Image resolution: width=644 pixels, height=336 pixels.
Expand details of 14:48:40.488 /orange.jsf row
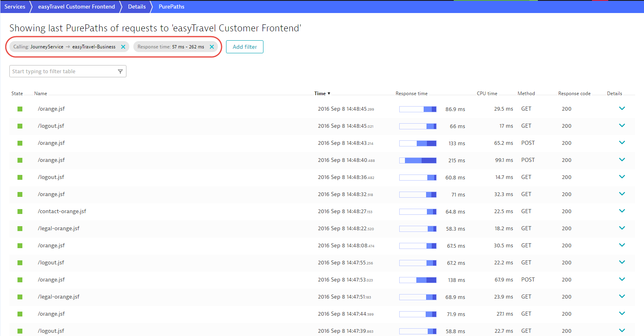point(622,160)
